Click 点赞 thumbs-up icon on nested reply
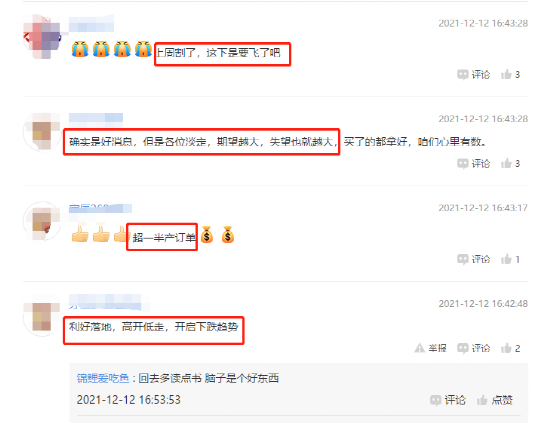The image size is (553, 424). point(482,400)
